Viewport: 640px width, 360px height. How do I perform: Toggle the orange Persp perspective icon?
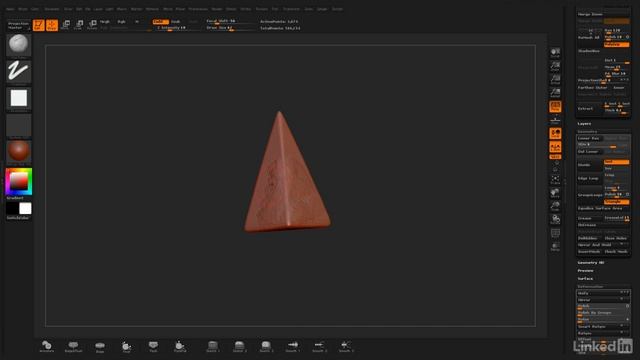tap(555, 107)
